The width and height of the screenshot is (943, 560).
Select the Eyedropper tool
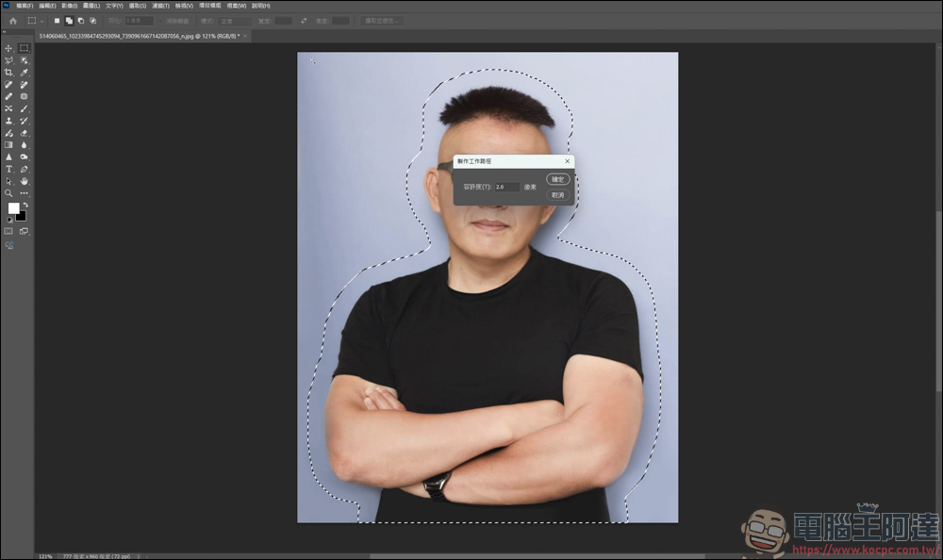point(25,73)
